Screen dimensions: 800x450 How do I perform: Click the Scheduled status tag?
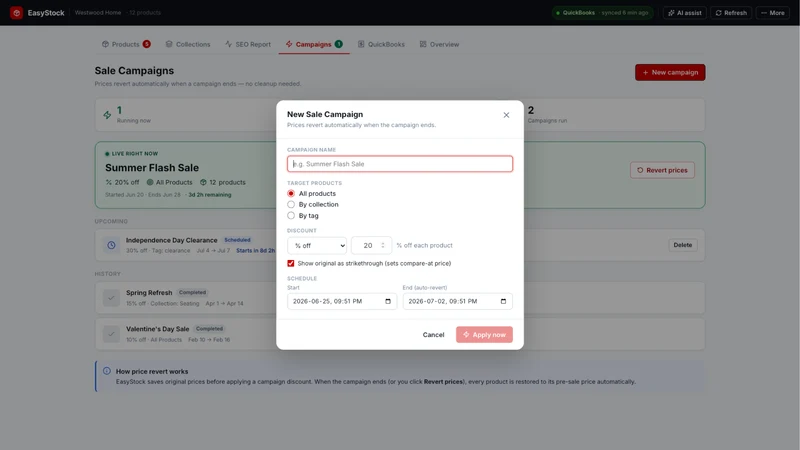coord(237,240)
